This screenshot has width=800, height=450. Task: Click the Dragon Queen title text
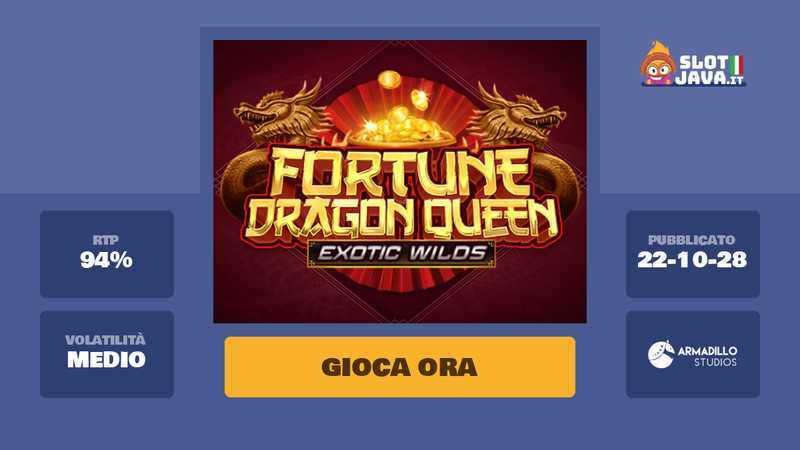[x=402, y=218]
